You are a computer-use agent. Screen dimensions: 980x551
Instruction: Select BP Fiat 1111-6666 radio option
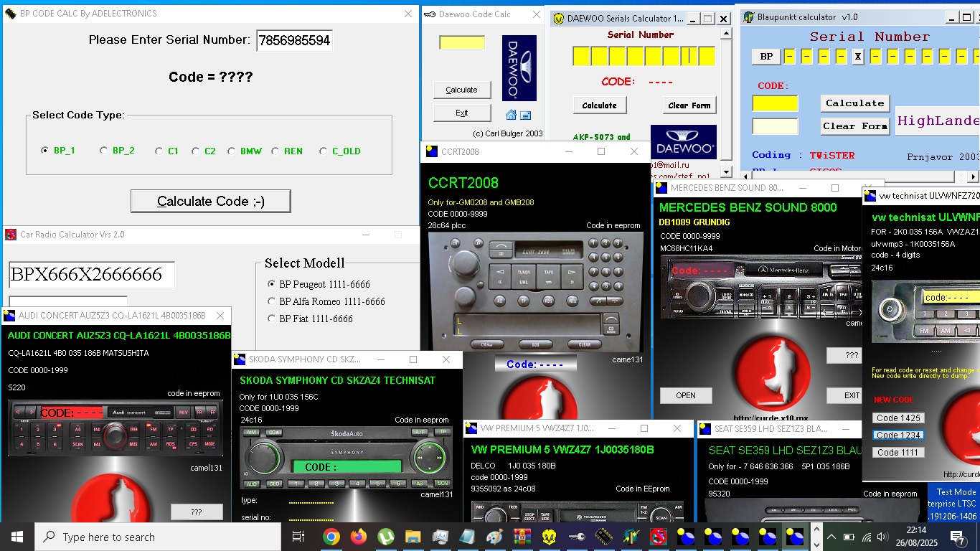pos(272,319)
